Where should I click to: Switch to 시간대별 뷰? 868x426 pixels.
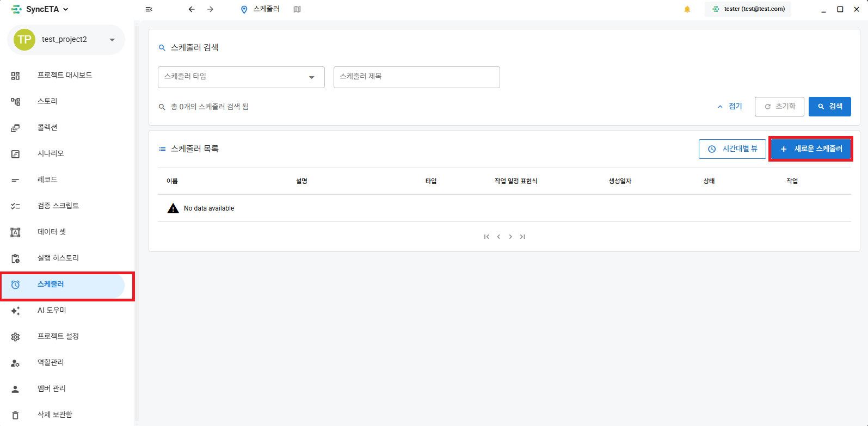click(x=732, y=149)
